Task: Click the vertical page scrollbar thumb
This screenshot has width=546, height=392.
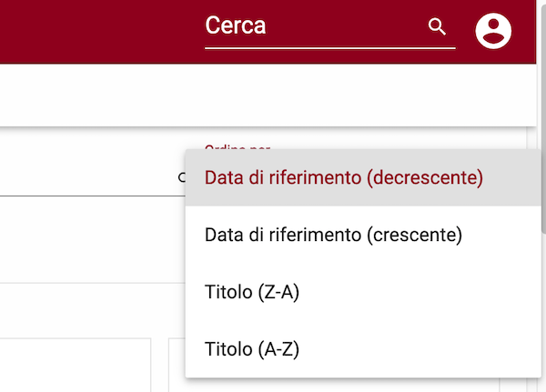Action: click(x=543, y=116)
